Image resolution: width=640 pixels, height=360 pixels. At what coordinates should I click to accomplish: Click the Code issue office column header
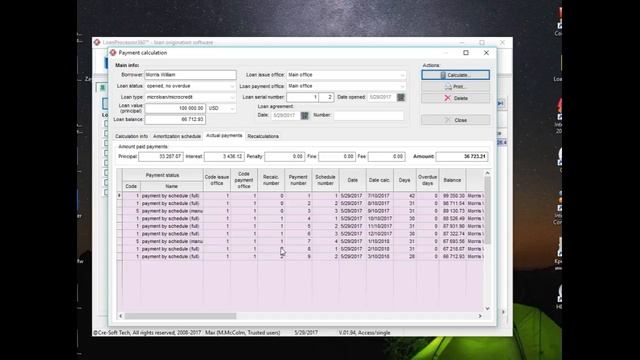coord(217,180)
